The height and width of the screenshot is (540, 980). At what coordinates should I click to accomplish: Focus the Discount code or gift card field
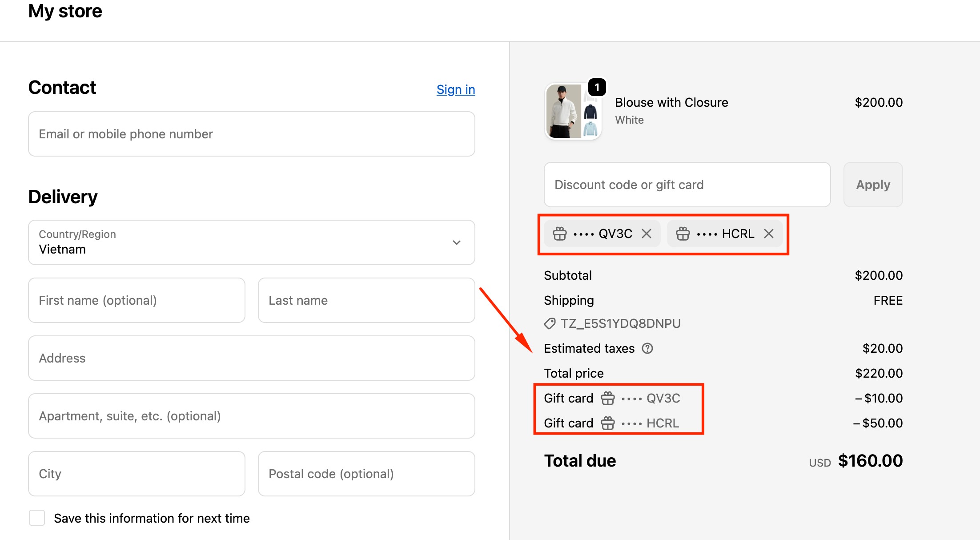click(x=687, y=185)
